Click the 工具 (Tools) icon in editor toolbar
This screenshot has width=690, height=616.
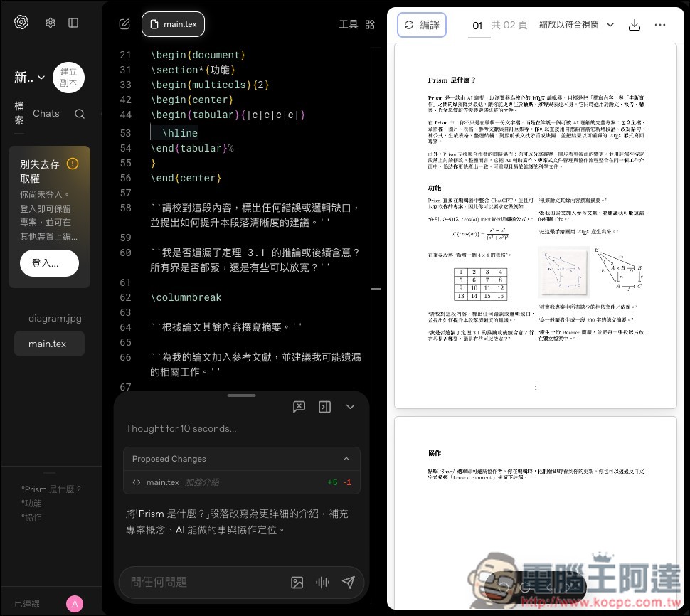[x=349, y=23]
